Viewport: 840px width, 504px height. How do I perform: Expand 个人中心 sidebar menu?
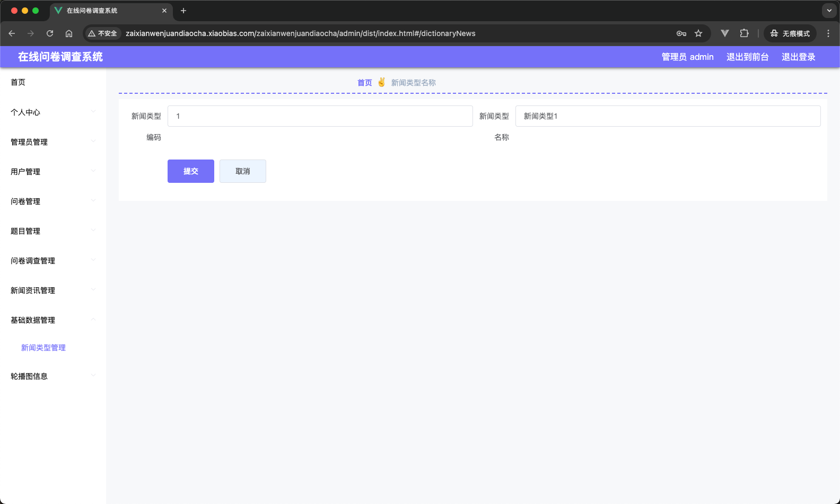coord(53,112)
